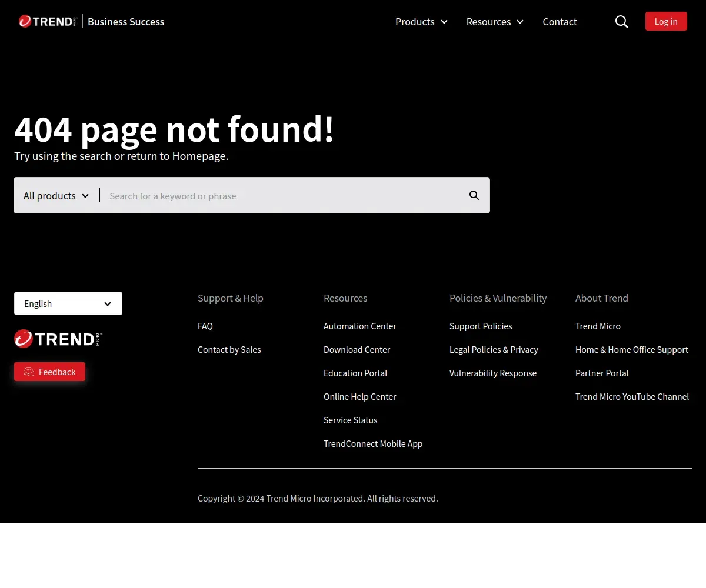Go to Partner Portal
The width and height of the screenshot is (706, 588).
click(602, 373)
